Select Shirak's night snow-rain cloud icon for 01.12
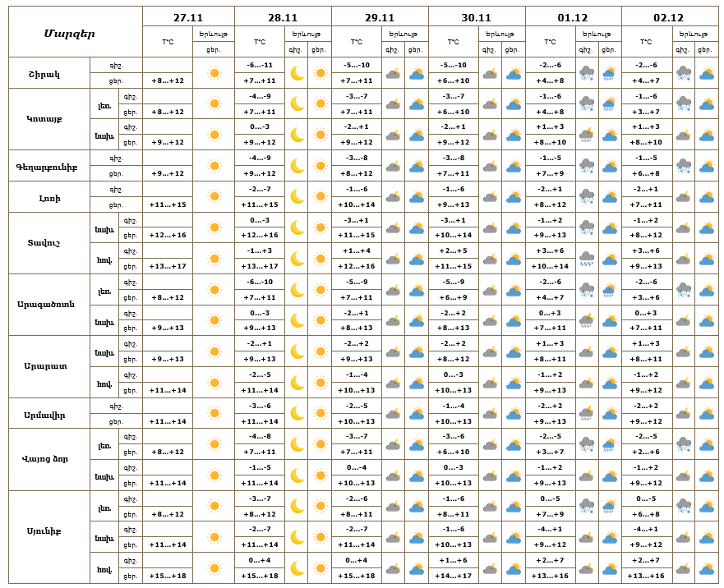The height and width of the screenshot is (588, 724). click(x=586, y=73)
